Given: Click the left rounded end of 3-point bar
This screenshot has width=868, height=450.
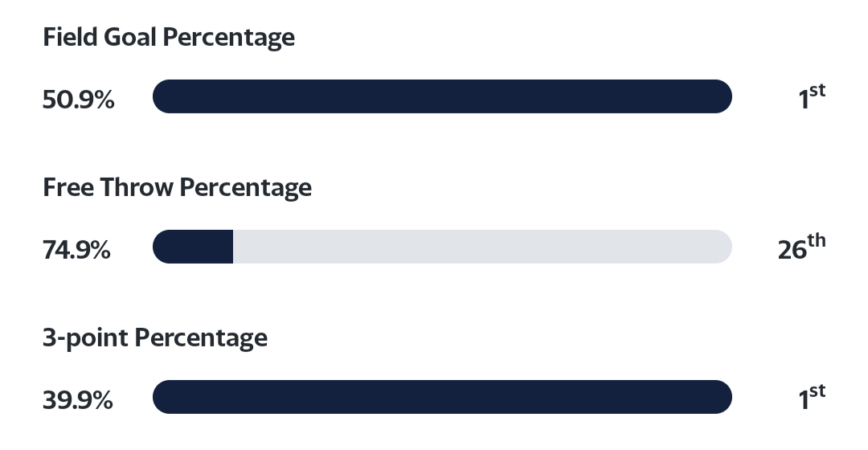Looking at the screenshot, I should pos(163,397).
